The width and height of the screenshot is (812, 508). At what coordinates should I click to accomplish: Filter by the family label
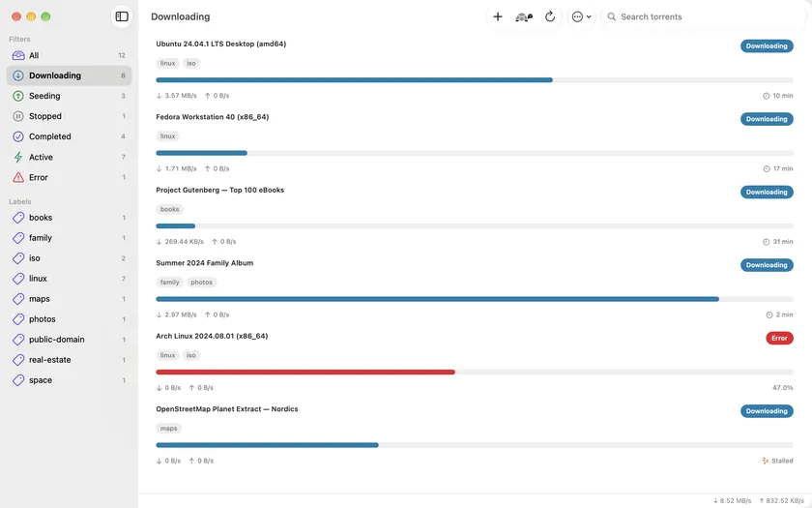[x=69, y=238]
